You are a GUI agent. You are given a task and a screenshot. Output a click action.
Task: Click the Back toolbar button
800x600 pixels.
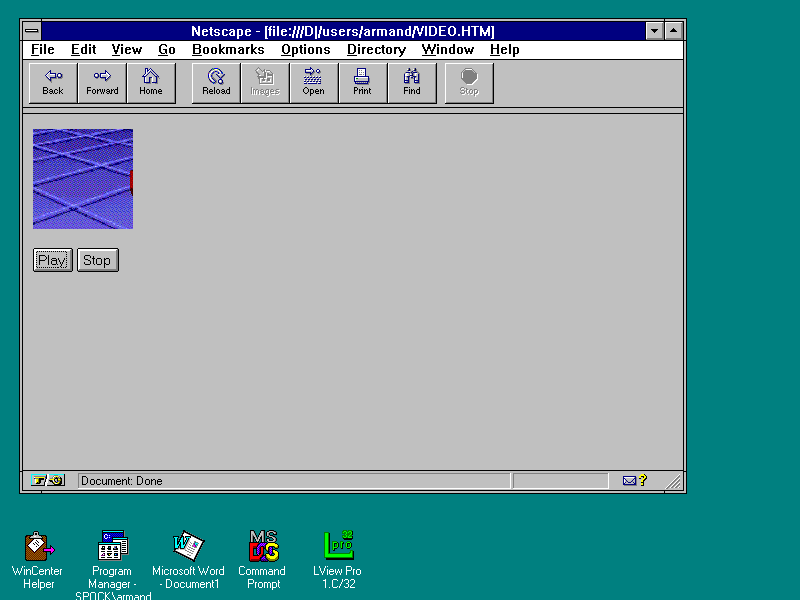point(53,83)
